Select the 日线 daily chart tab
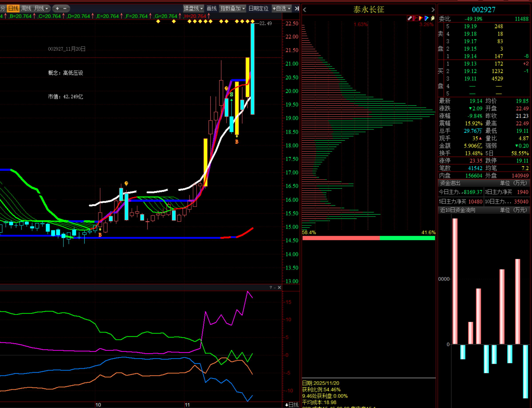Viewport: 532px width, 408px height. pos(13,8)
